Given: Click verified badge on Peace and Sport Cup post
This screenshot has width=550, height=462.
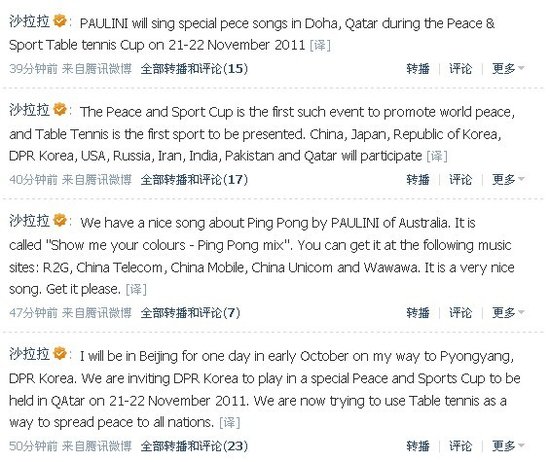Looking at the screenshot, I should tap(60, 109).
